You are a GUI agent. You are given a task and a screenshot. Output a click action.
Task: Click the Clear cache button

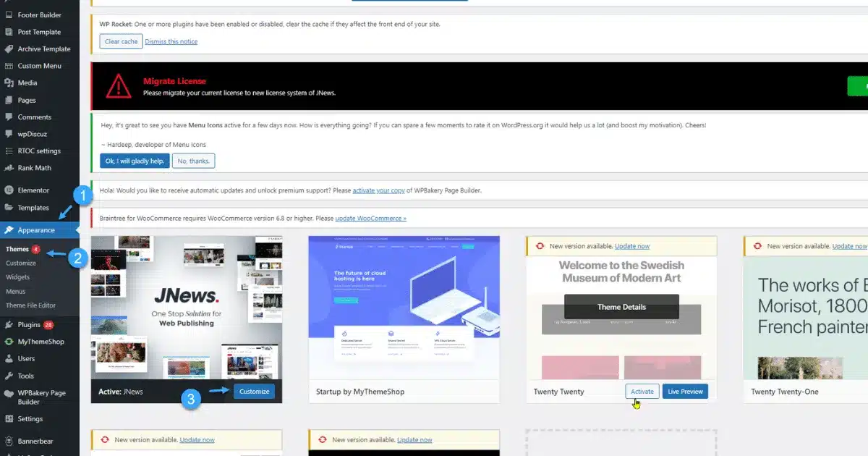(121, 41)
